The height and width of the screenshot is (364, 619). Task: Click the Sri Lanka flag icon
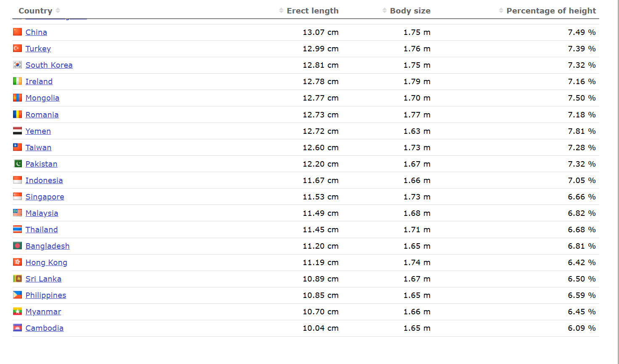click(17, 279)
